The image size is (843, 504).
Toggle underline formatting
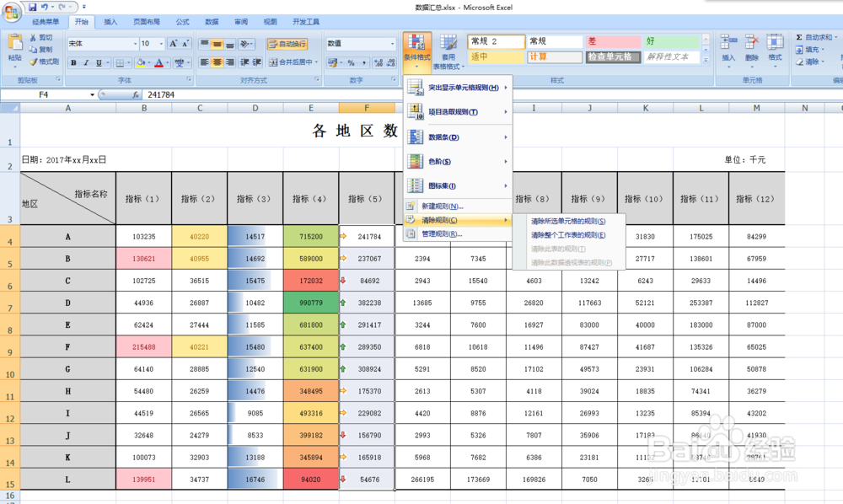click(x=99, y=63)
